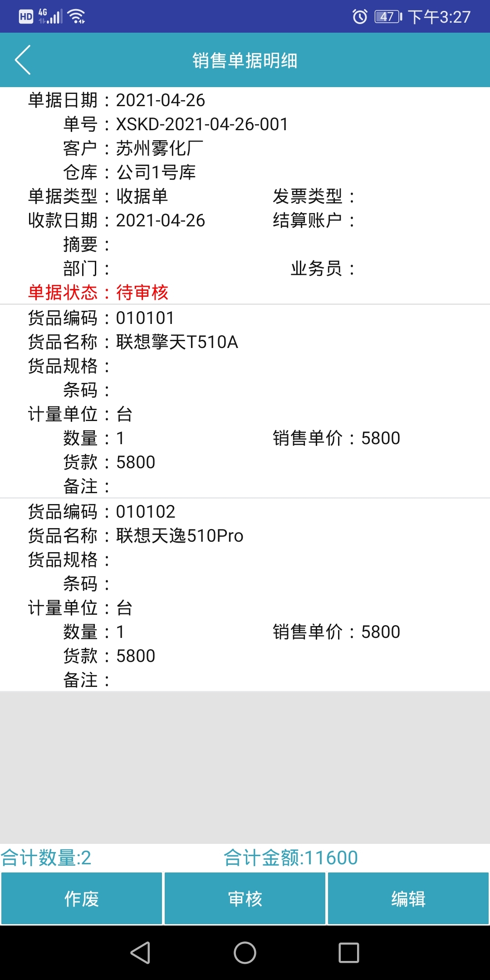The width and height of the screenshot is (490, 980).
Task: Tap the Android back triangle button
Action: pyautogui.click(x=140, y=952)
